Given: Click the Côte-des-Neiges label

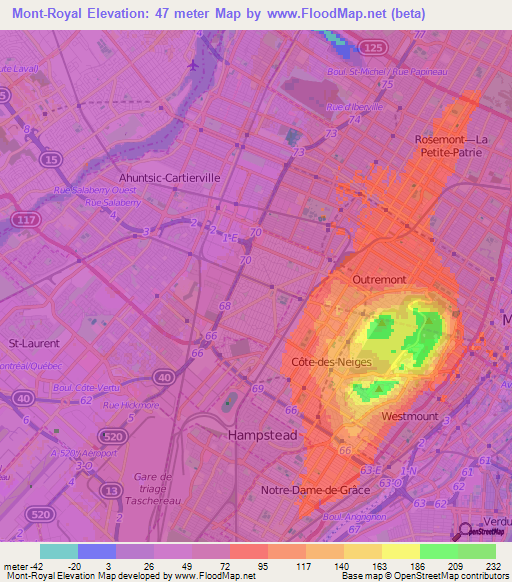Looking at the screenshot, I should click(x=331, y=362).
